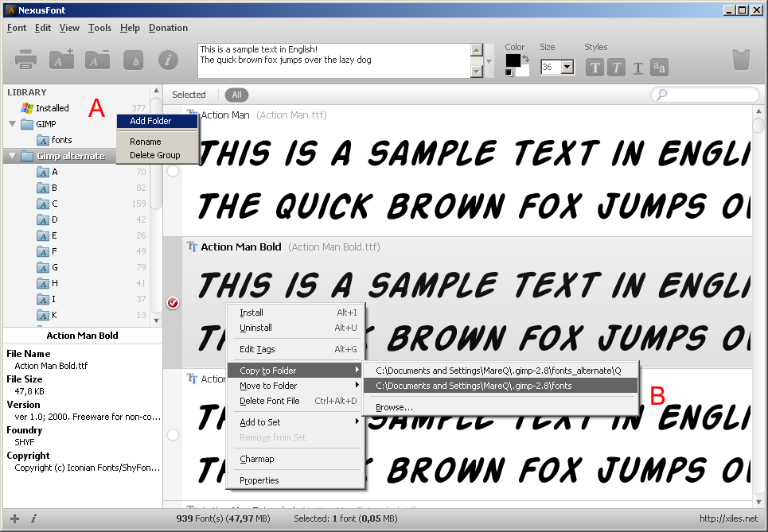Screen dimensions: 768x532
Task: Click folder icon for fonts under GIMP
Action: coord(43,140)
